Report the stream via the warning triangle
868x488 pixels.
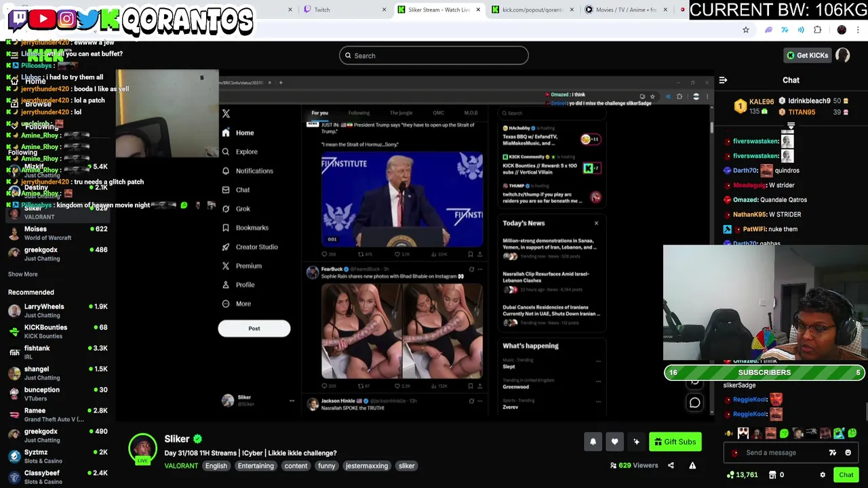click(692, 466)
